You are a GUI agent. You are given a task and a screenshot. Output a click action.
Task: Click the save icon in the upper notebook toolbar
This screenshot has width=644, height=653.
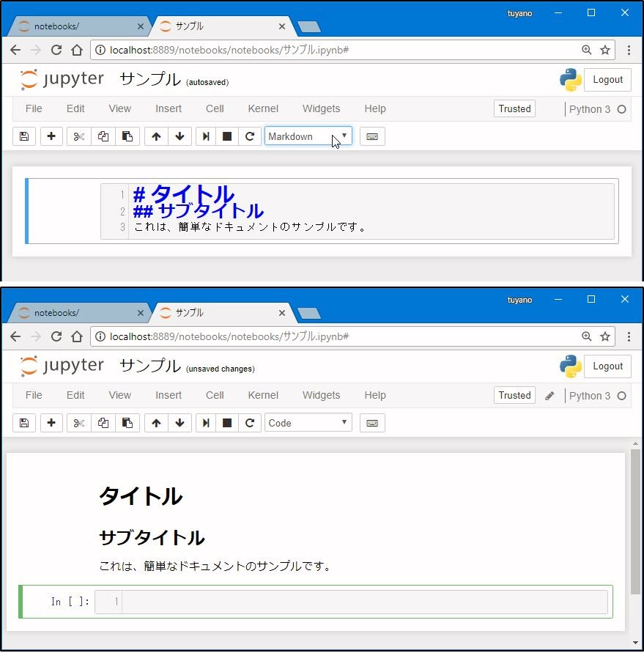point(24,136)
